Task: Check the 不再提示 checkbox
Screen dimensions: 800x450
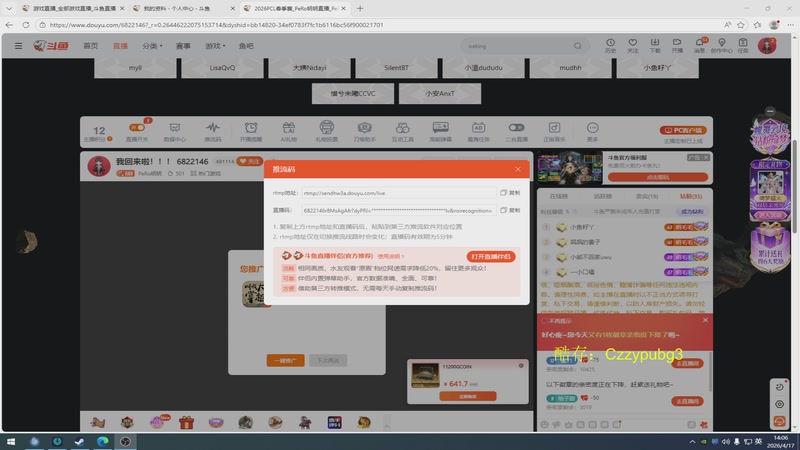Action: click(x=544, y=321)
